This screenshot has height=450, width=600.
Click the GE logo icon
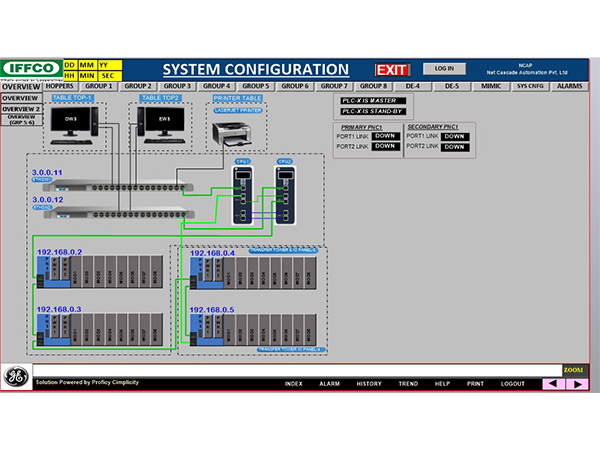pos(16,376)
